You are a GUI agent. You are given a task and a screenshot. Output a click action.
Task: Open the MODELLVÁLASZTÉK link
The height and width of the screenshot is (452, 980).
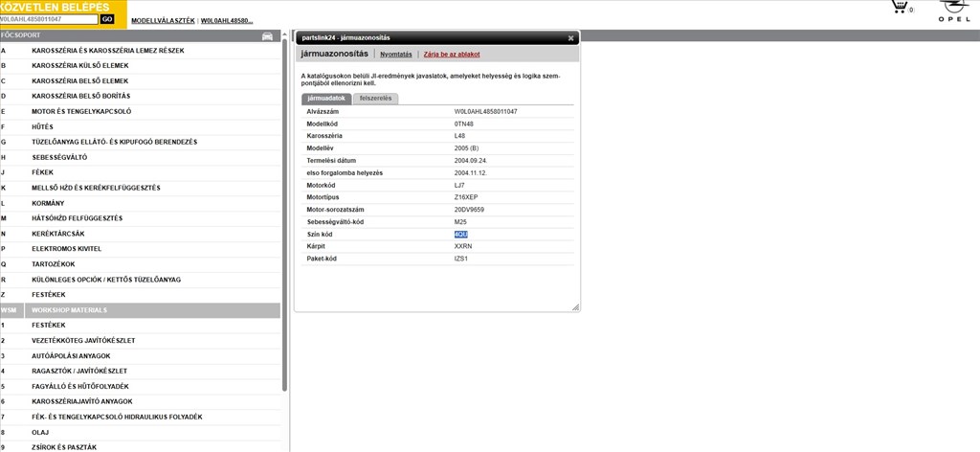pyautogui.click(x=162, y=20)
